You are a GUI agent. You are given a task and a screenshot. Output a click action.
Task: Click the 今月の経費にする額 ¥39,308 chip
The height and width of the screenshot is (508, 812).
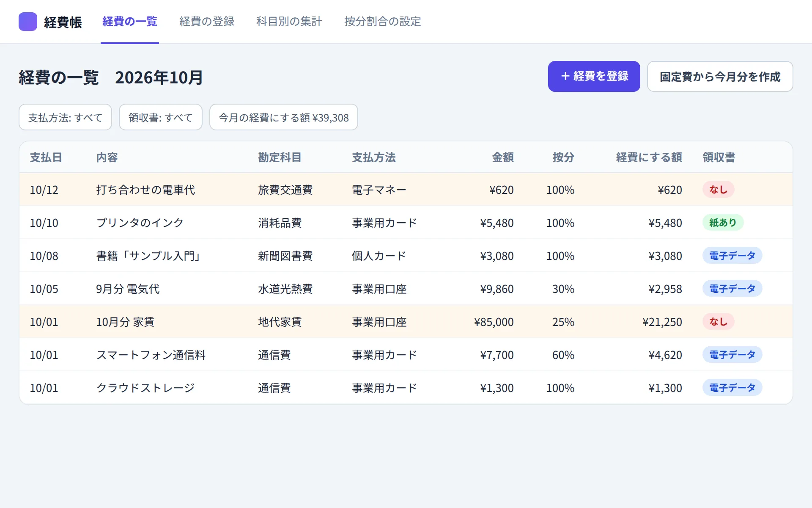[x=284, y=117]
